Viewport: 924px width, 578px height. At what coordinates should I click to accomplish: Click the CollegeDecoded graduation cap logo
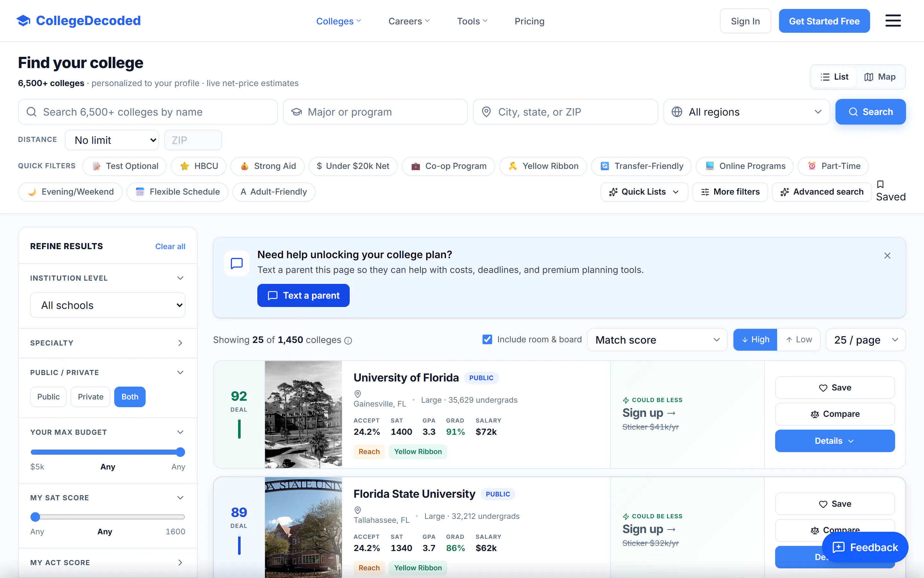(x=23, y=21)
